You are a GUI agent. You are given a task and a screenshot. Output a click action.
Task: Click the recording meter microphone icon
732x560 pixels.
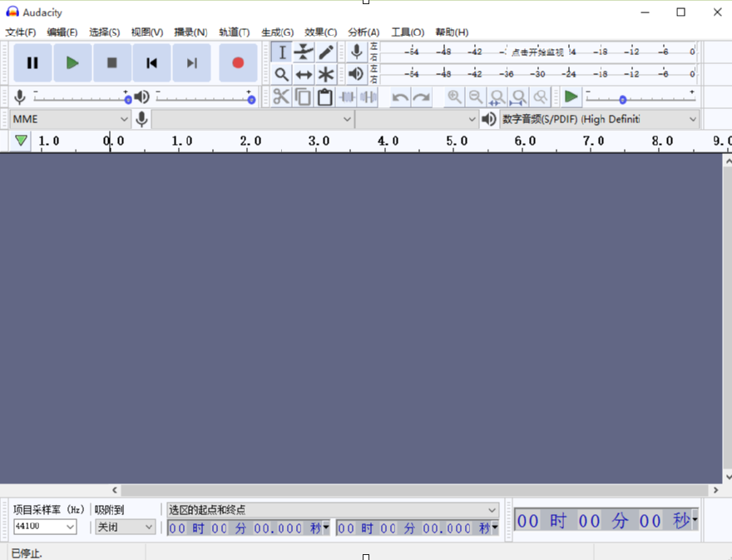point(357,52)
